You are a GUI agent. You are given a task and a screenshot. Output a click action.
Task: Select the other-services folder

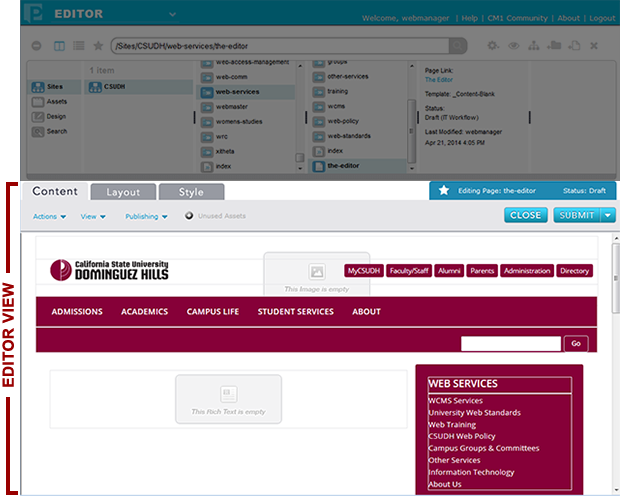(x=340, y=76)
